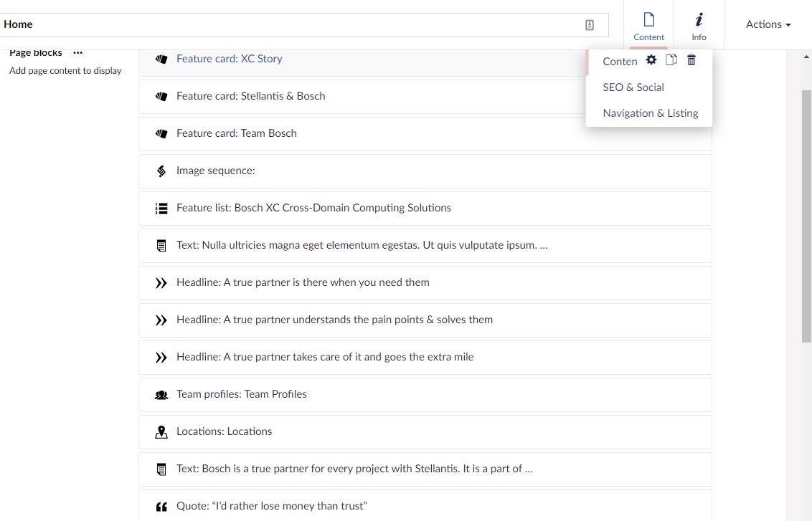The height and width of the screenshot is (521, 812).
Task: Switch to the SEO & Social tab
Action: (x=633, y=87)
